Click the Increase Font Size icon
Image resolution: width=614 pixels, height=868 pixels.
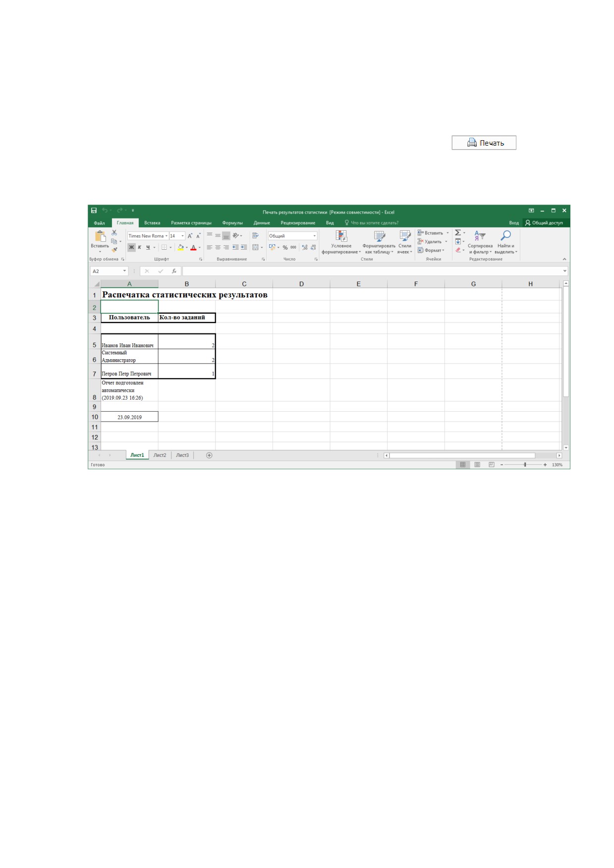pyautogui.click(x=190, y=236)
